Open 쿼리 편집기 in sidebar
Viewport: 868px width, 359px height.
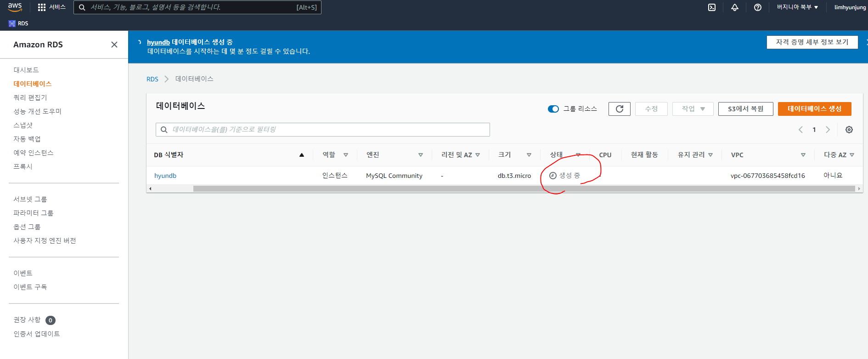tap(30, 97)
